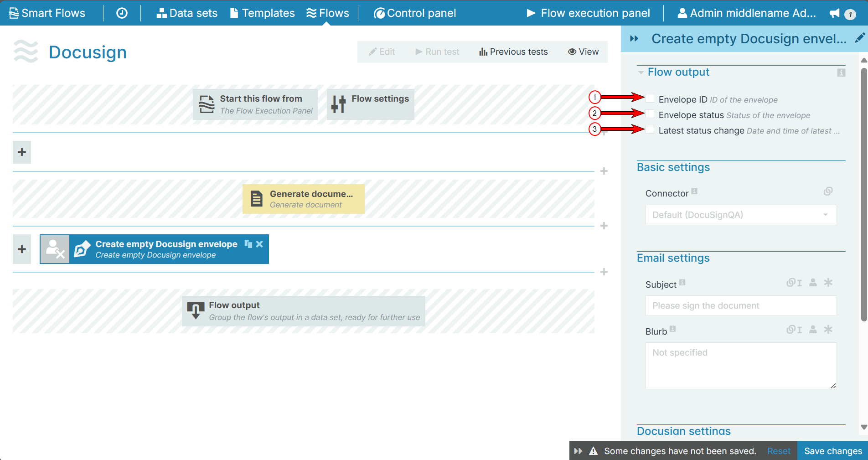Click the clock history icon in top bar

point(122,13)
